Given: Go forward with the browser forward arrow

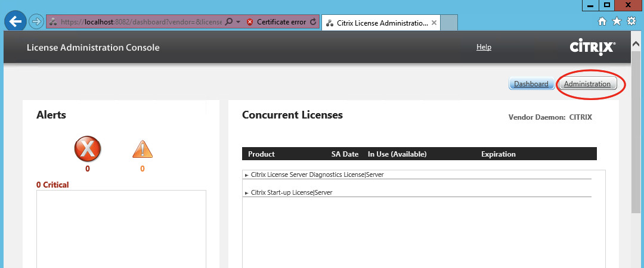Looking at the screenshot, I should click(x=36, y=22).
